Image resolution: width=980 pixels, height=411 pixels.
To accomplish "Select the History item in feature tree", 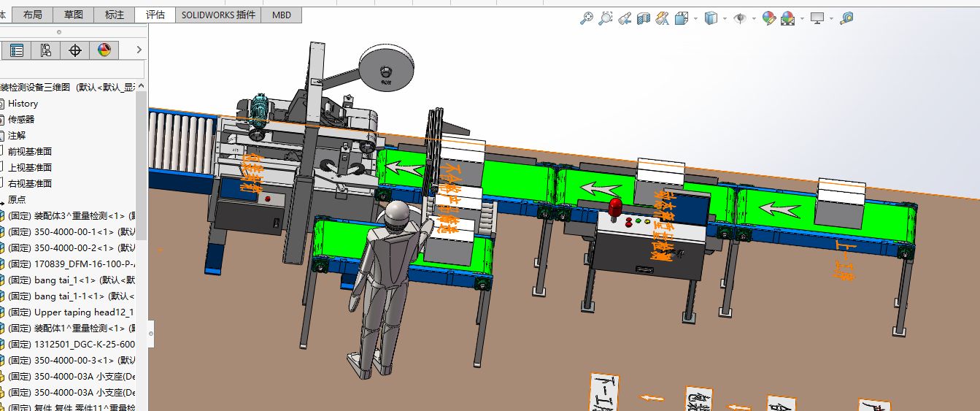I will click(23, 104).
